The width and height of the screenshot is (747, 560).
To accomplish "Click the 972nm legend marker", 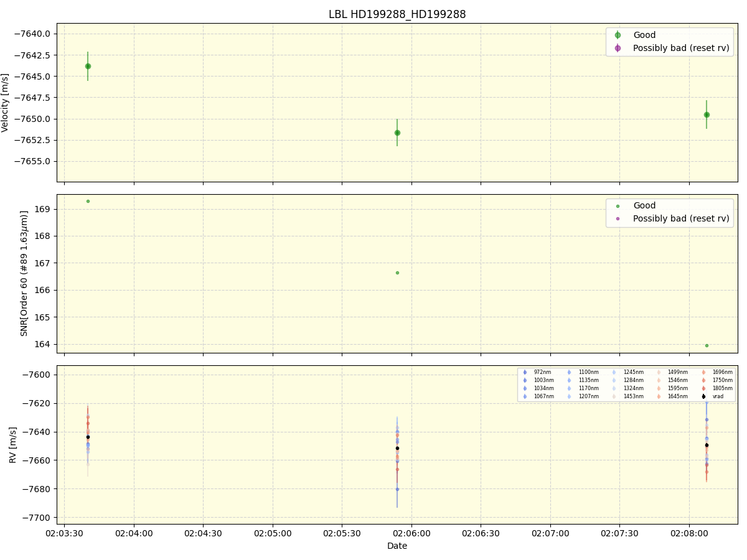I will point(525,372).
